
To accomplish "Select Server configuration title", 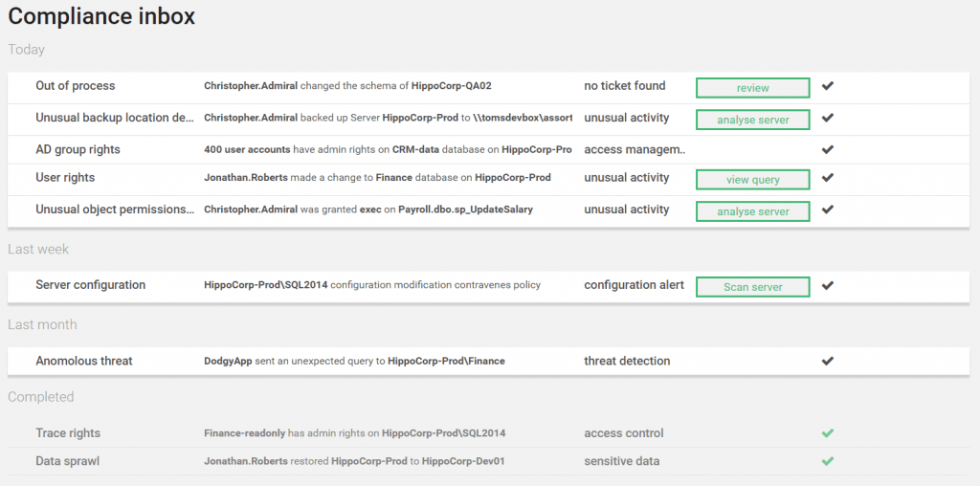I will 90,284.
